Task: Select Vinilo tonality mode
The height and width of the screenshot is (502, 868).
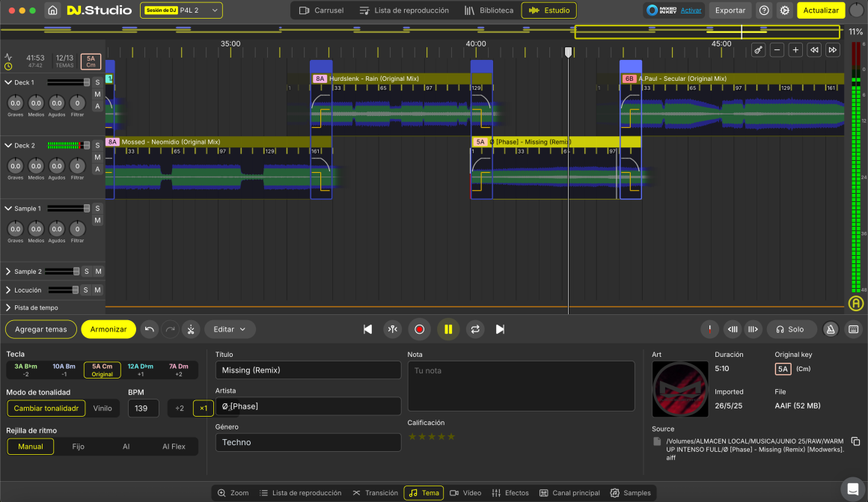Action: click(103, 408)
